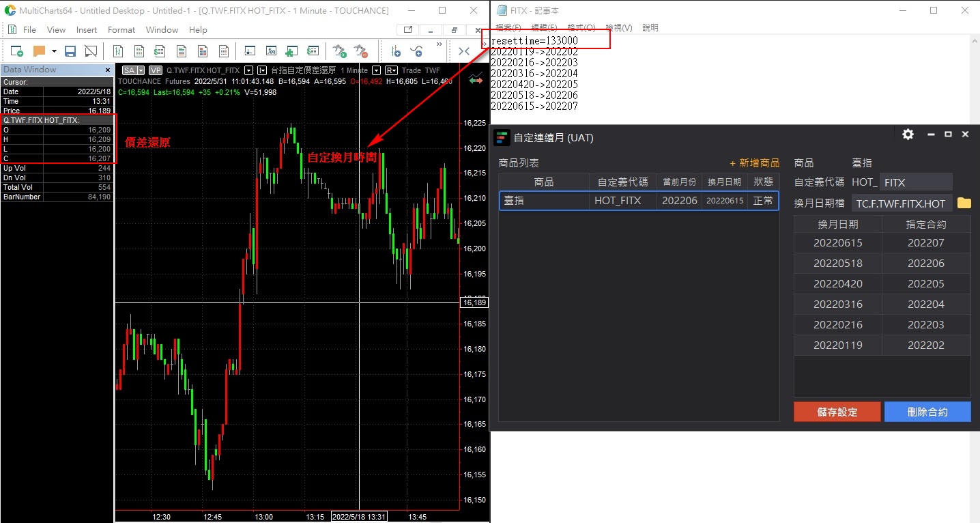Image resolution: width=980 pixels, height=523 pixels.
Task: Open settings gear in 自定連續月 window
Action: click(x=908, y=135)
